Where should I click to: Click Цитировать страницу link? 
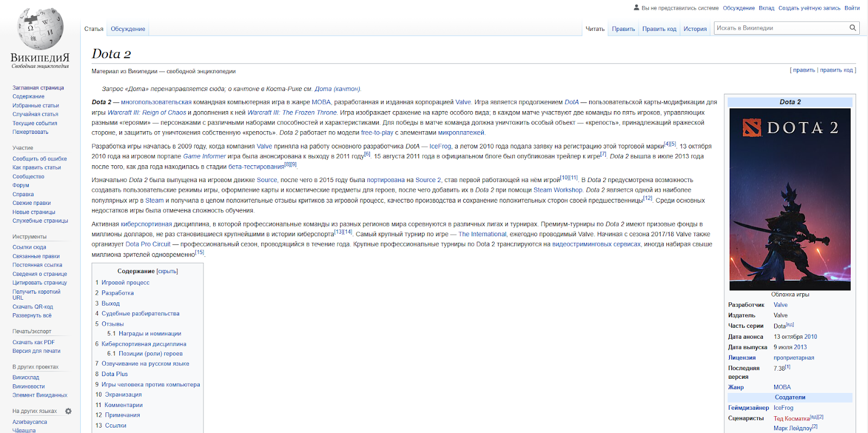click(40, 283)
